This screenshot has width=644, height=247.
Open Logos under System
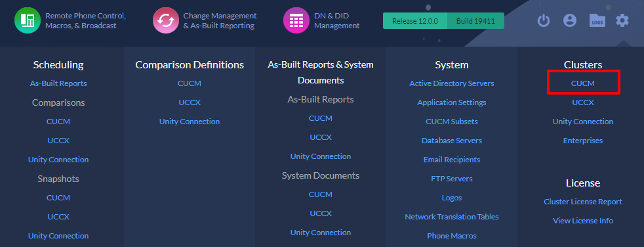pos(452,198)
